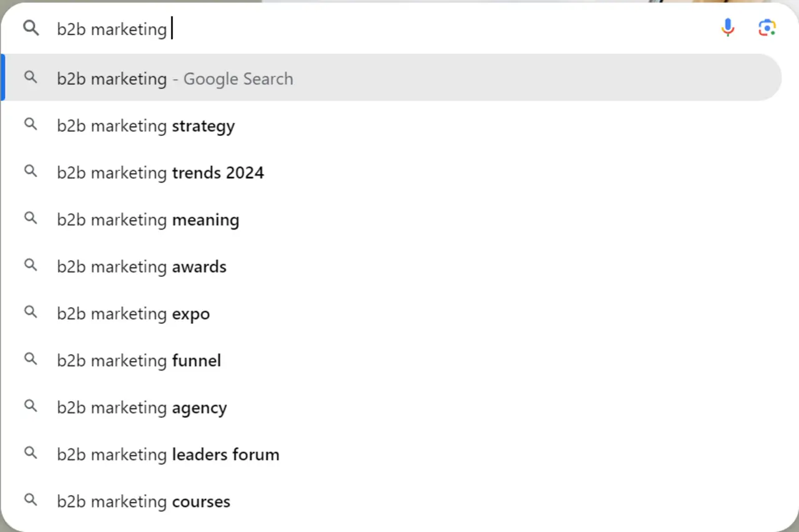Click the magnifying glass search icon
Image resolution: width=799 pixels, height=532 pixels.
point(31,28)
